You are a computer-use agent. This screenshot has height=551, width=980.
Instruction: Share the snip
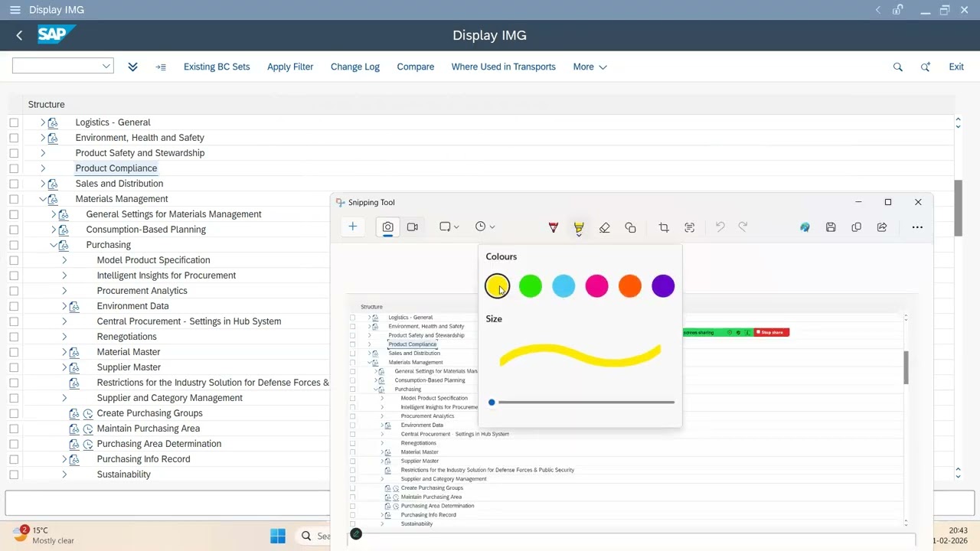[882, 227]
